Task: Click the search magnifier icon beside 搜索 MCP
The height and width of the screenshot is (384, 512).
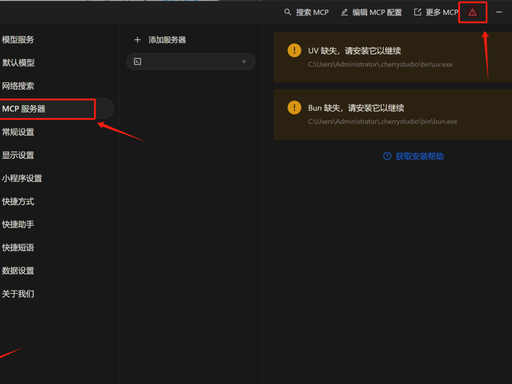Action: (x=287, y=12)
